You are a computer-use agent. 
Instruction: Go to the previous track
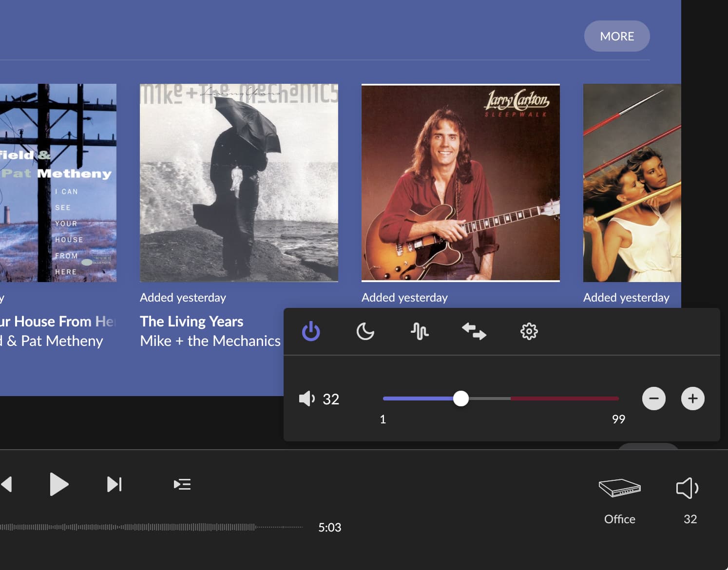coord(6,484)
